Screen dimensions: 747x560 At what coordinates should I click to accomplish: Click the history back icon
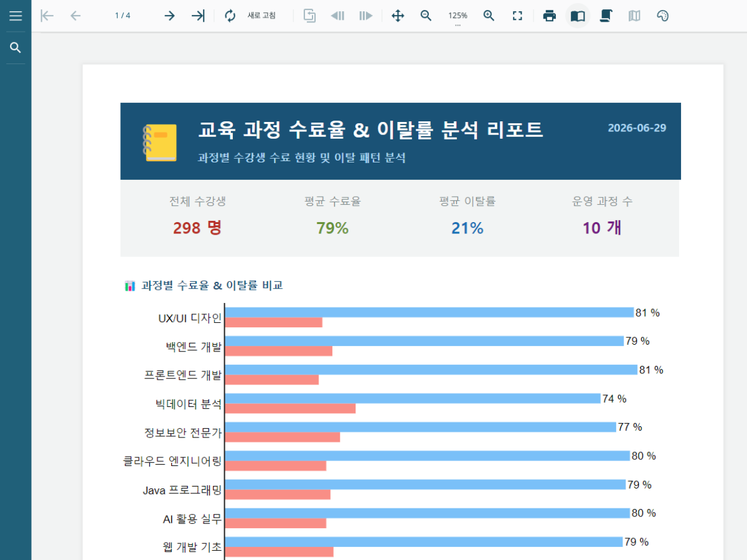(x=337, y=16)
